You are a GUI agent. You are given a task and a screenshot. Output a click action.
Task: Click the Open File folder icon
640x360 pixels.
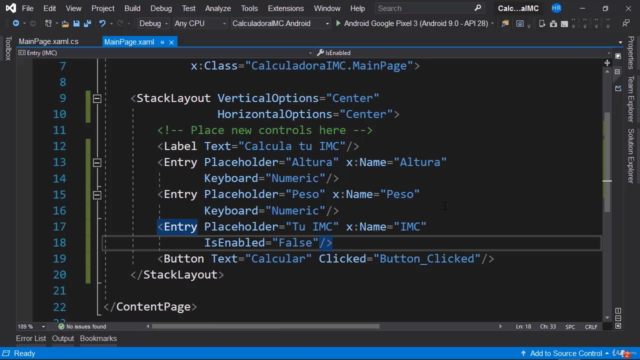(x=65, y=24)
